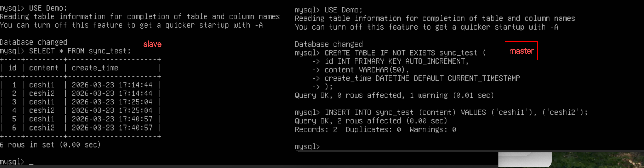This screenshot has width=644, height=168.
Task: Click the CURRENT_TIMESTAMP column definition line
Action: pos(422,78)
